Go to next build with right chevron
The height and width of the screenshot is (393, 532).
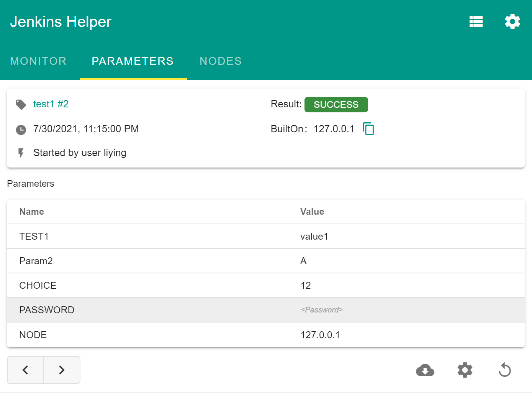[62, 370]
